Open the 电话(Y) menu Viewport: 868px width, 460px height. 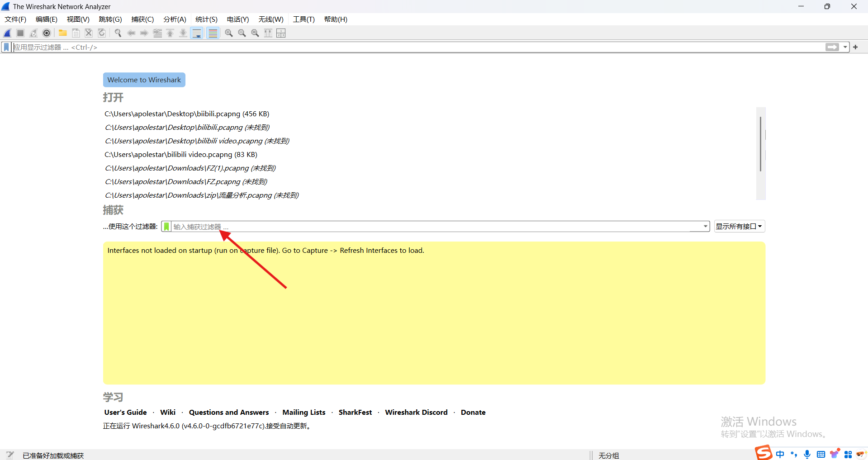[x=238, y=19]
